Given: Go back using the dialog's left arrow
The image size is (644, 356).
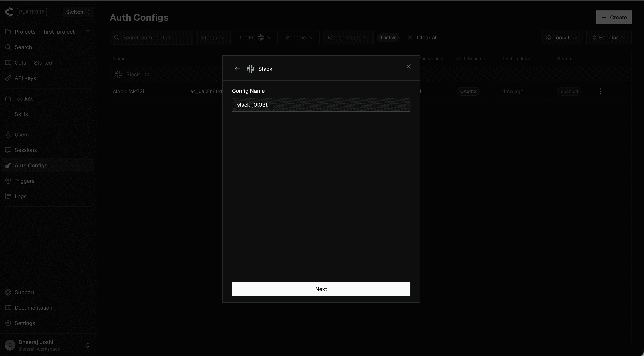Looking at the screenshot, I should point(237,69).
